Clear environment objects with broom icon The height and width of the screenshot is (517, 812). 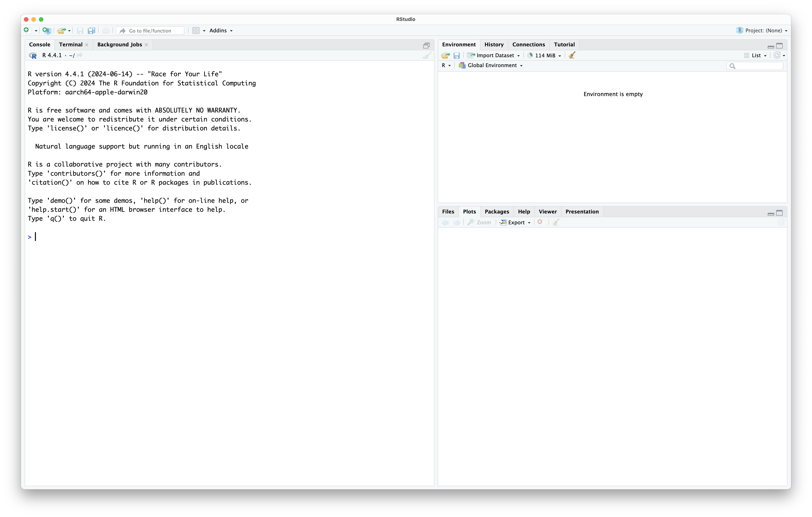(572, 55)
